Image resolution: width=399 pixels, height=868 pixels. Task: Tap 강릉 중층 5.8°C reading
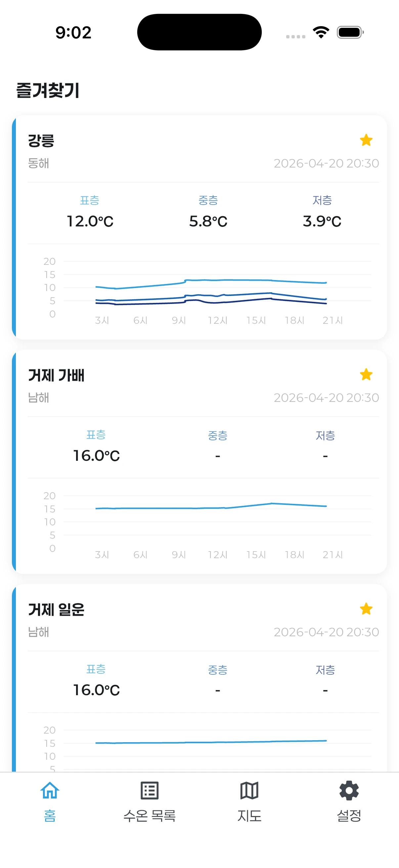(x=208, y=221)
